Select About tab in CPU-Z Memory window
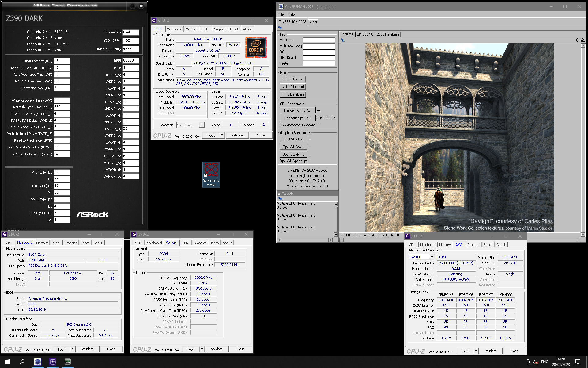 point(227,243)
